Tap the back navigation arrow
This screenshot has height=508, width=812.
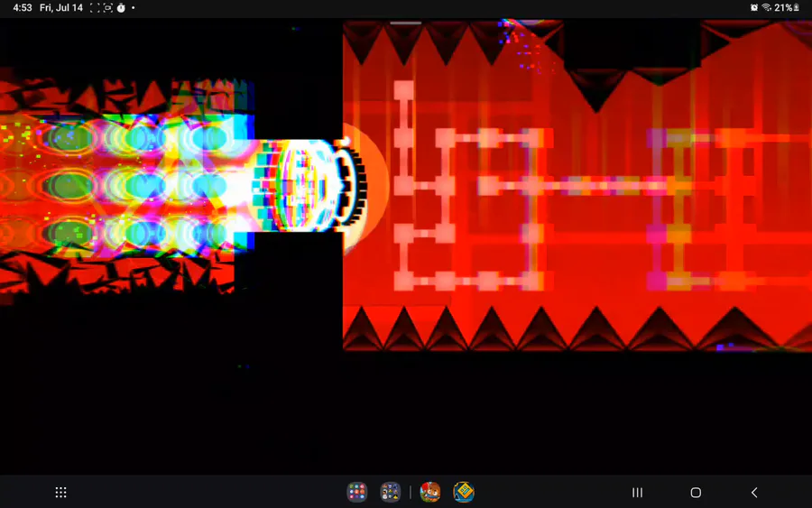[754, 493]
